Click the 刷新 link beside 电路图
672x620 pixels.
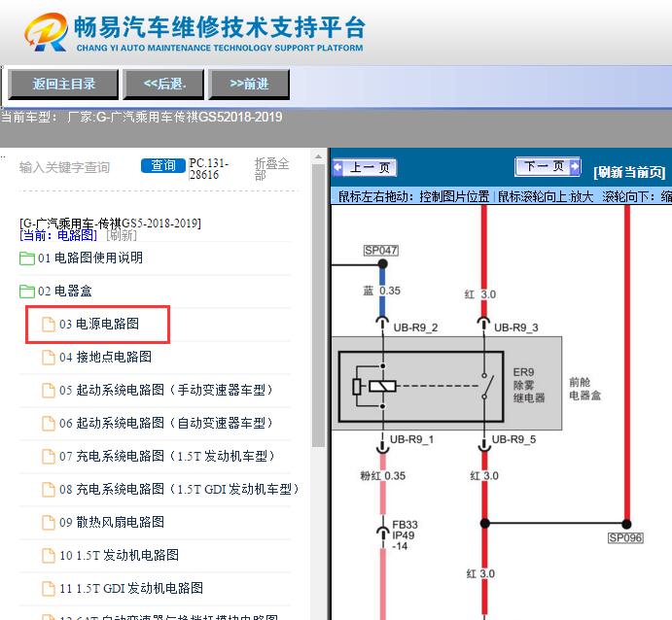122,235
